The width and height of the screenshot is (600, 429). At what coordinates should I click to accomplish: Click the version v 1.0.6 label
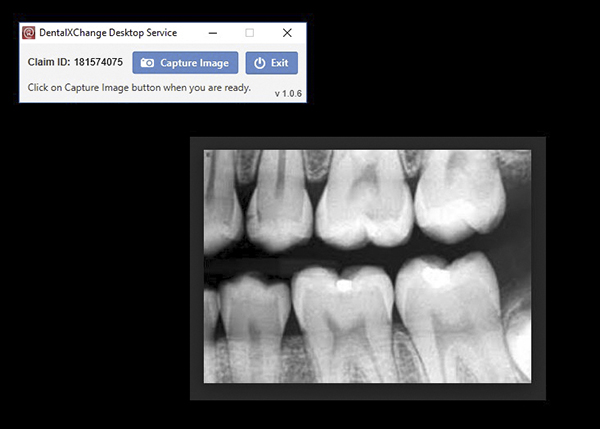288,93
